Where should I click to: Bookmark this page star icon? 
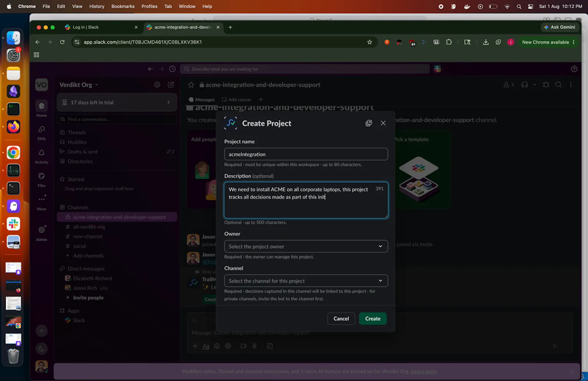[369, 42]
